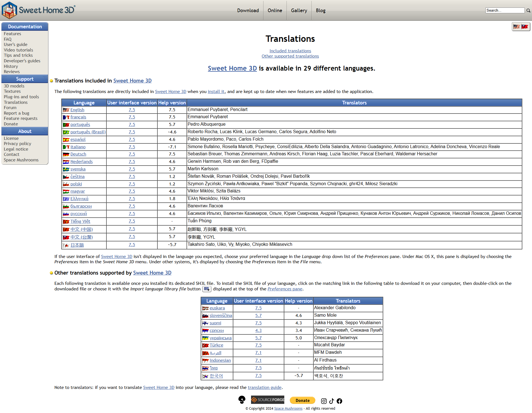Click the flag icon beside 한국어
This screenshot has height=413, width=532.
(x=205, y=376)
